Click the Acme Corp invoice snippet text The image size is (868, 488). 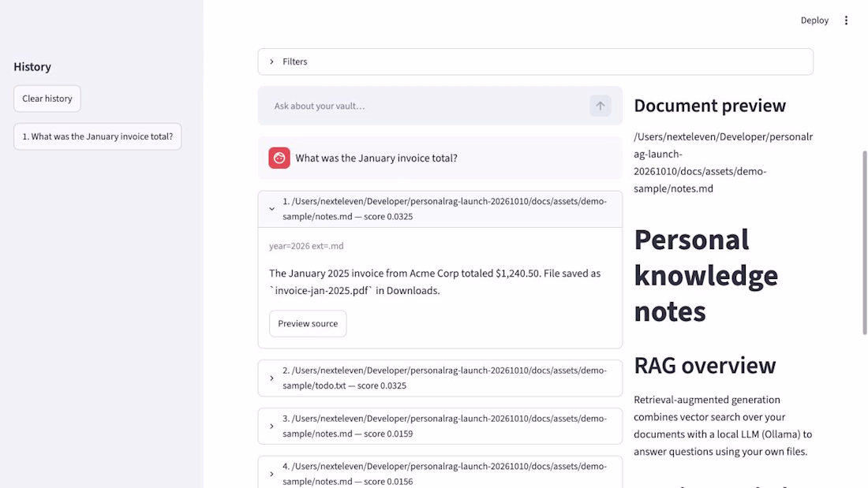coord(435,281)
